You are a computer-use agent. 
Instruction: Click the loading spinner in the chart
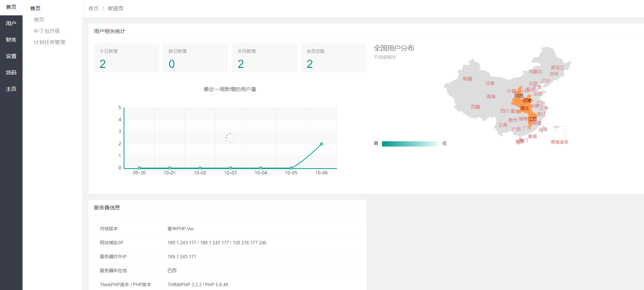(x=230, y=137)
